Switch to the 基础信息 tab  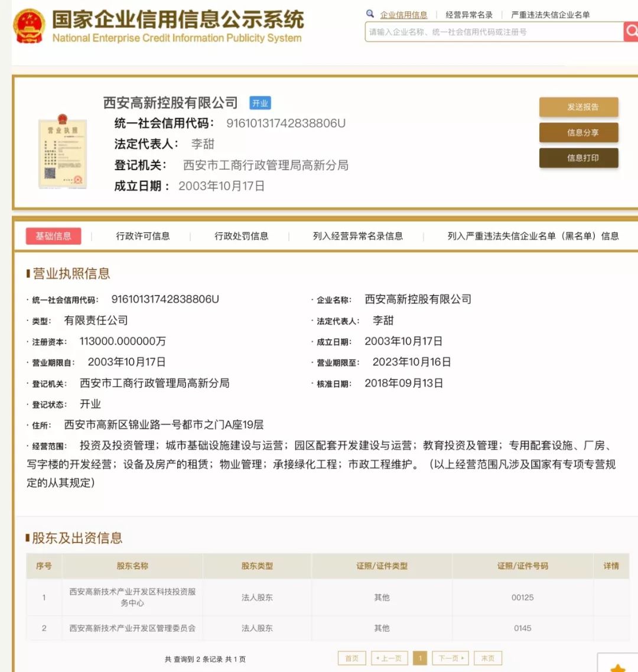tap(53, 236)
